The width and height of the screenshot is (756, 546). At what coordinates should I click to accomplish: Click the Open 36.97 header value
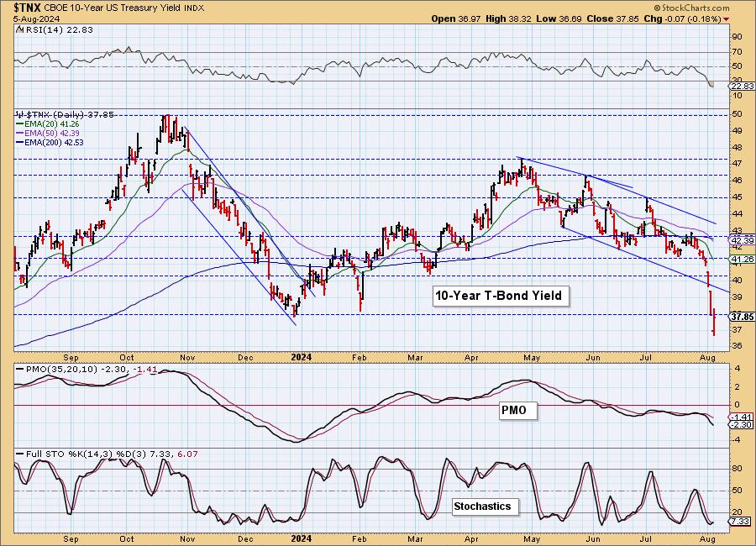point(455,18)
